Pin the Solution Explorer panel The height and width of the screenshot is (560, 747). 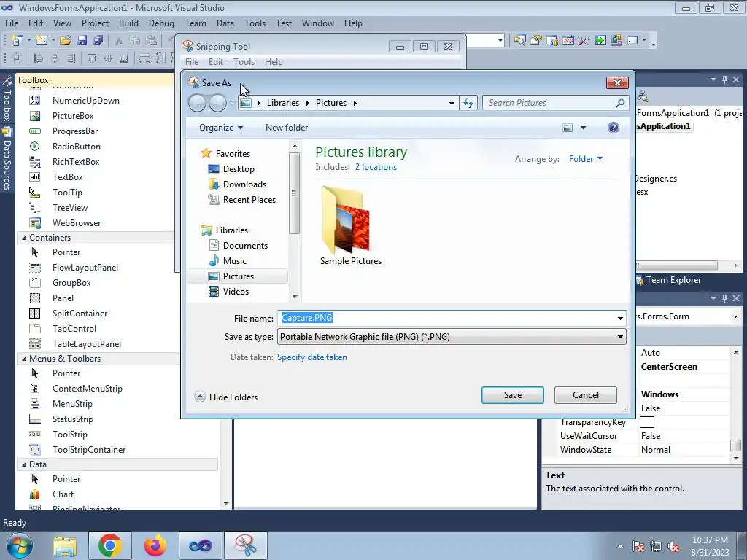(x=724, y=79)
